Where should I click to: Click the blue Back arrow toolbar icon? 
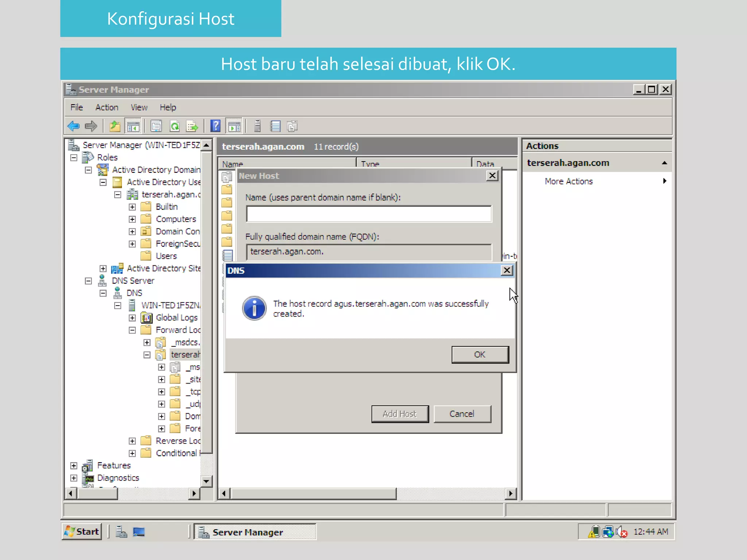point(74,126)
